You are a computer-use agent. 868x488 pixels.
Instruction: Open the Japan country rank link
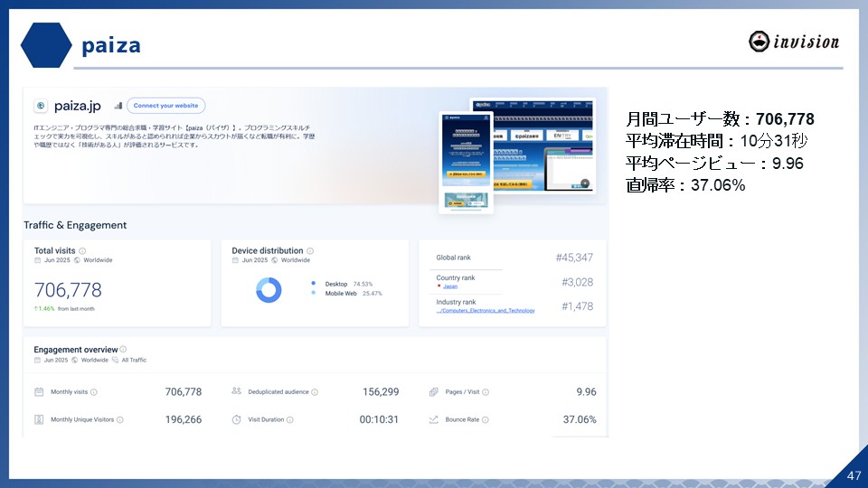coord(450,286)
